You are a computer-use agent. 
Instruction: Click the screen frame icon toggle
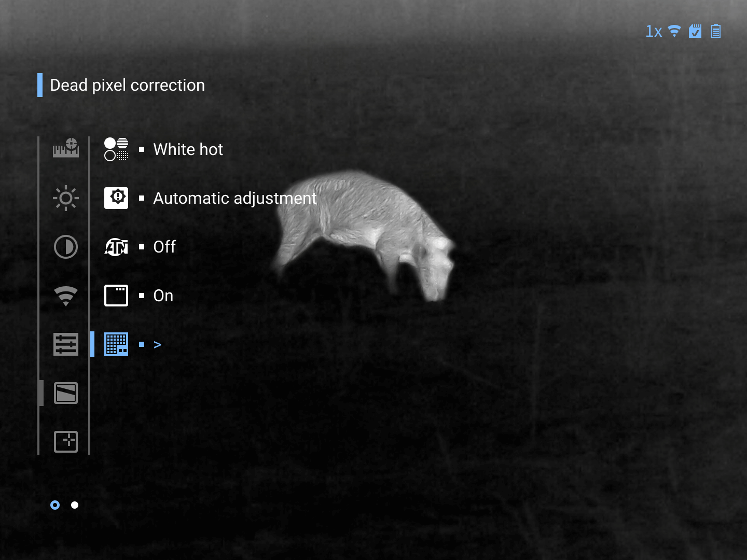[x=116, y=296]
